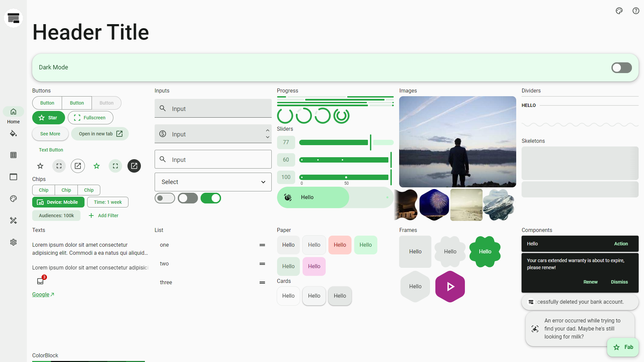
Task: Click the Renew button in warranty banner
Action: coord(590,282)
